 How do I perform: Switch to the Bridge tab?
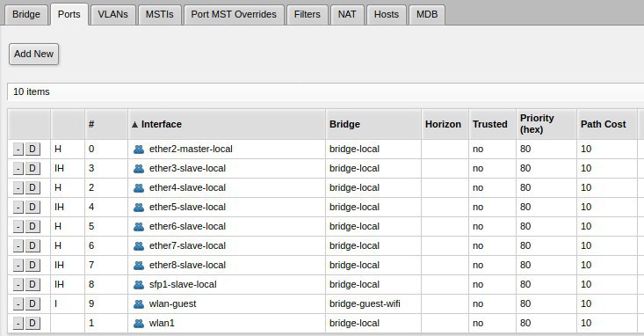click(26, 14)
